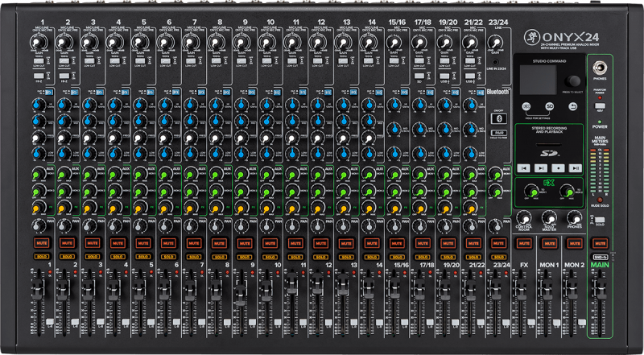Mute the MAIN output
Screen dimensions: 644x355
[599, 241]
